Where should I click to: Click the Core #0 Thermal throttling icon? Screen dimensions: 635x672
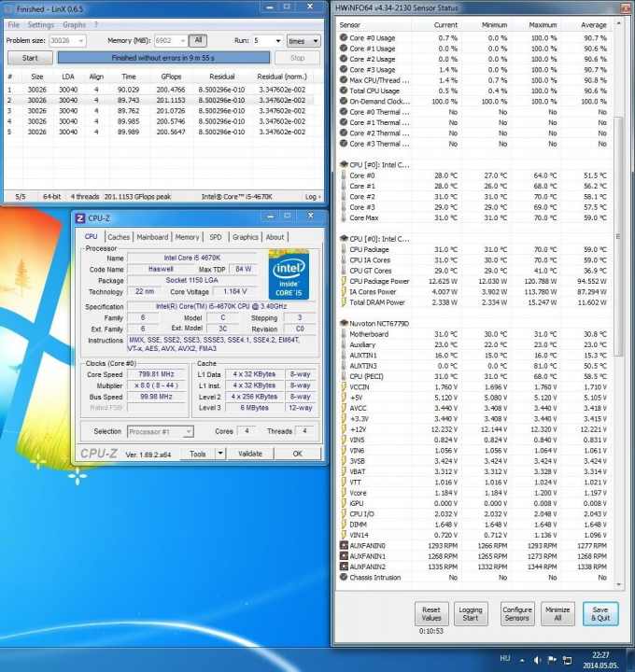coord(344,111)
